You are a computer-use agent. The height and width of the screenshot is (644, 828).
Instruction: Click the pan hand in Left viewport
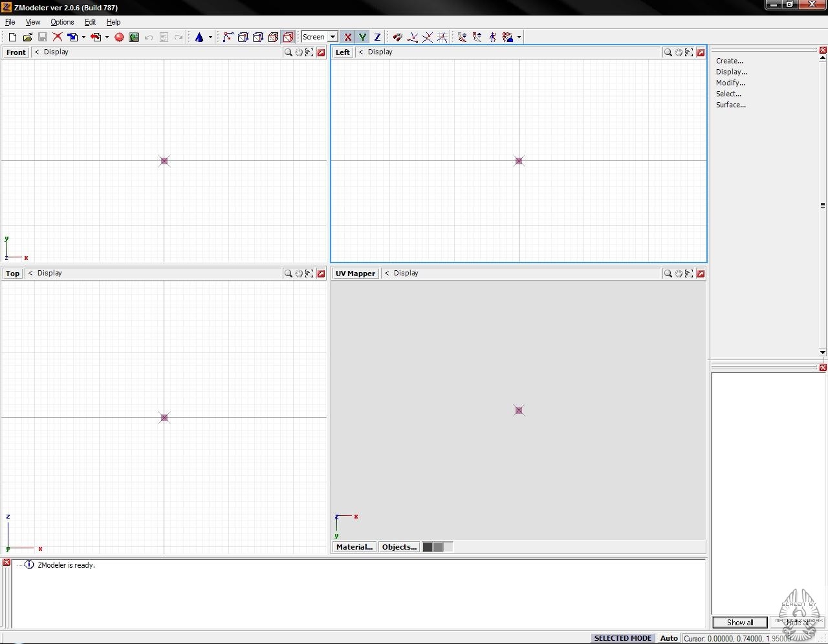[x=679, y=52]
